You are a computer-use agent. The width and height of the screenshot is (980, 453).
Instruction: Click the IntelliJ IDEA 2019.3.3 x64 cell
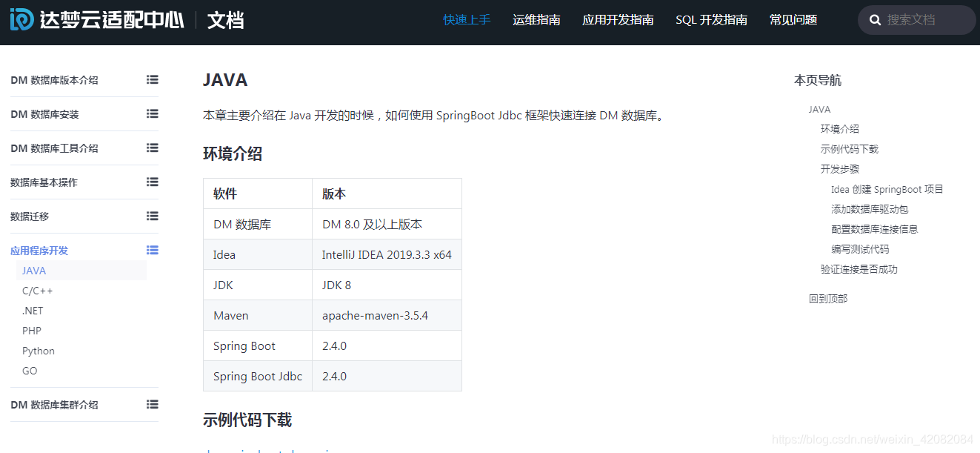coord(387,254)
